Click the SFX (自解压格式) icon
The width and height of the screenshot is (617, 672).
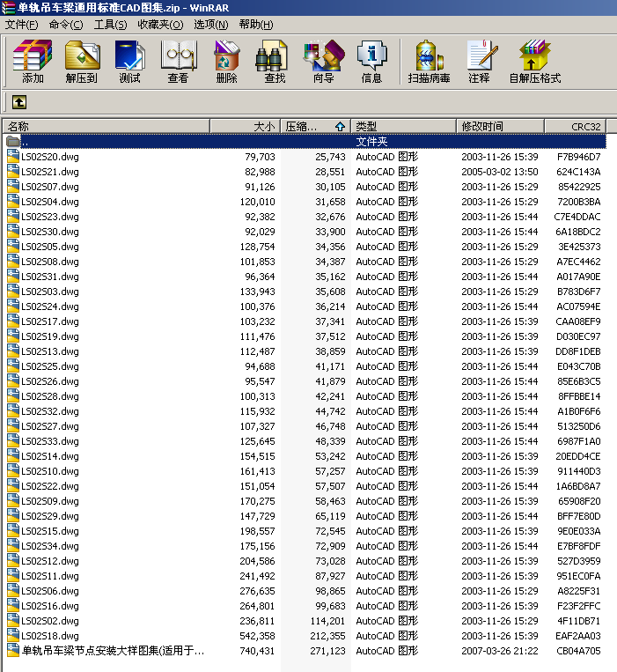534,62
